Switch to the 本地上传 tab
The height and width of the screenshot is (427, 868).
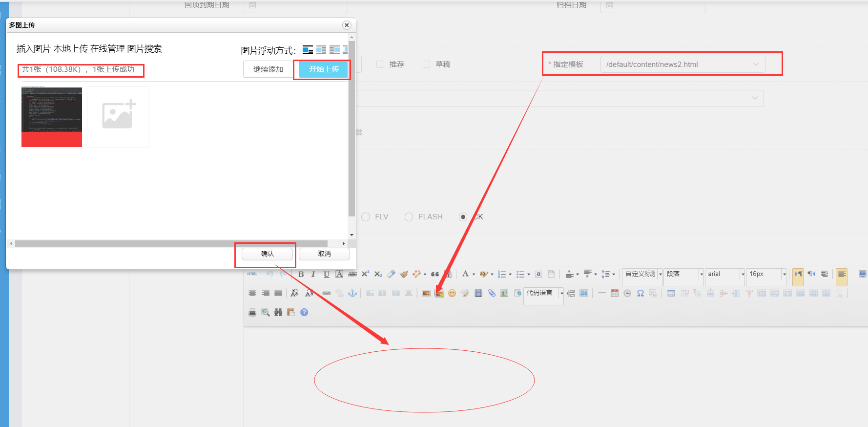coord(71,49)
